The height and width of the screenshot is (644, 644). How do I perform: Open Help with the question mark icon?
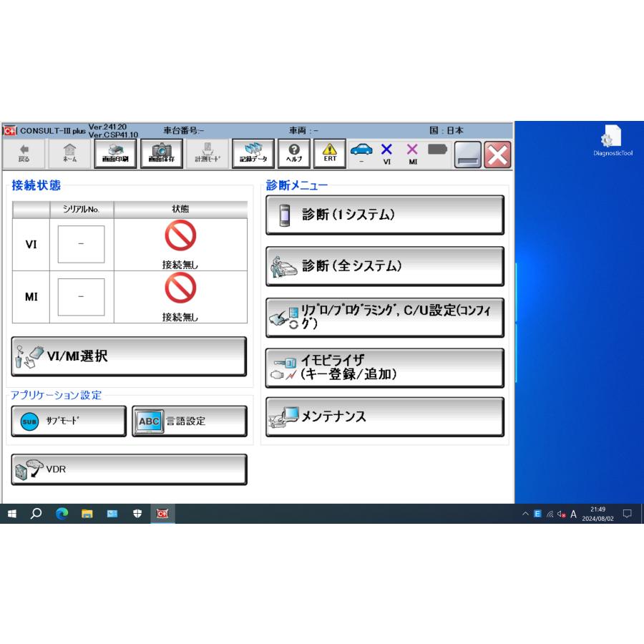click(x=293, y=153)
